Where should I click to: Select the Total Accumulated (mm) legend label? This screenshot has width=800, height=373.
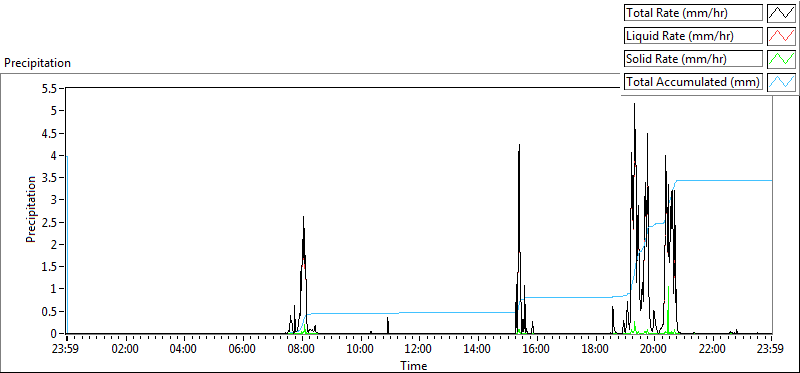click(693, 82)
